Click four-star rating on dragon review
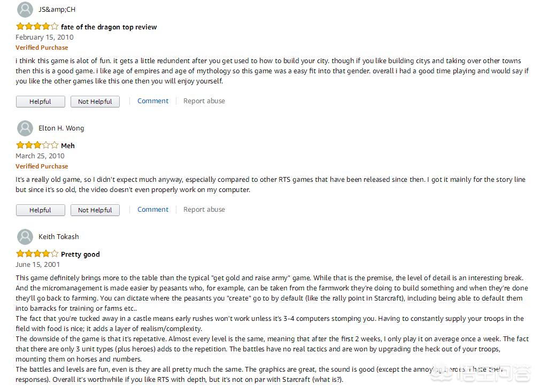Screen dimensions: 541x392 click(x=37, y=26)
